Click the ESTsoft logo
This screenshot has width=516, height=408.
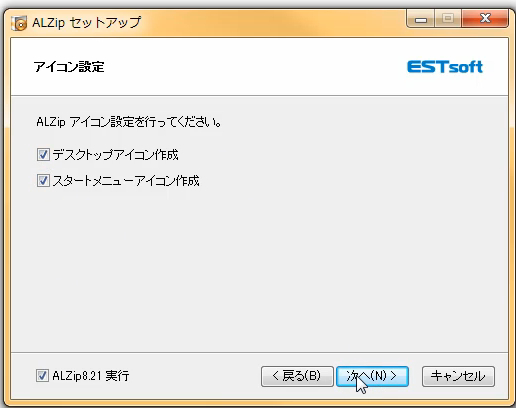(x=445, y=67)
